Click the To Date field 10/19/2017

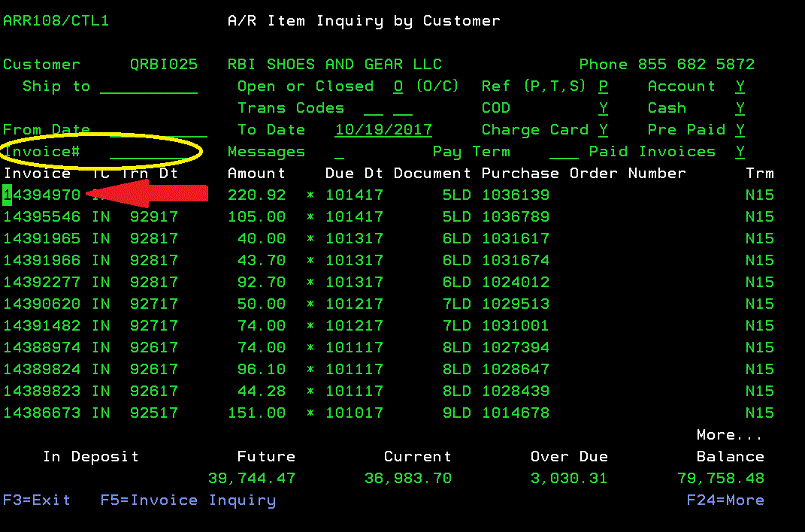click(383, 130)
